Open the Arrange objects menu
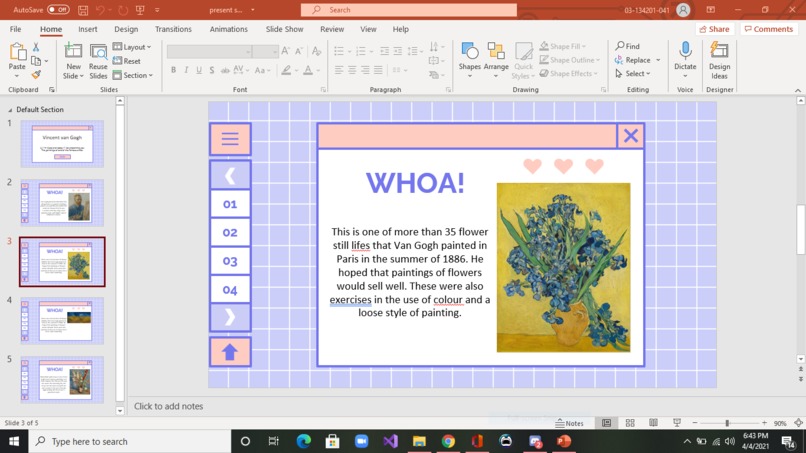The image size is (806, 453). click(x=496, y=60)
